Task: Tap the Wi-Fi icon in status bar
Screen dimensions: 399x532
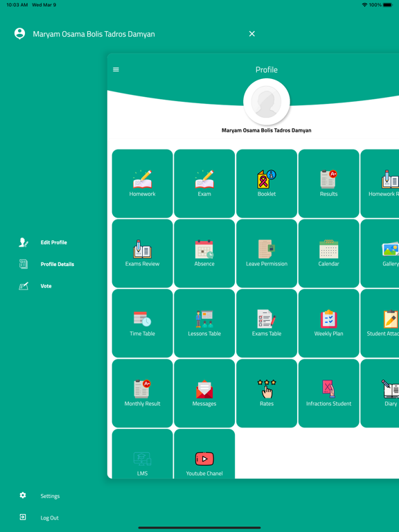Action: pos(365,5)
